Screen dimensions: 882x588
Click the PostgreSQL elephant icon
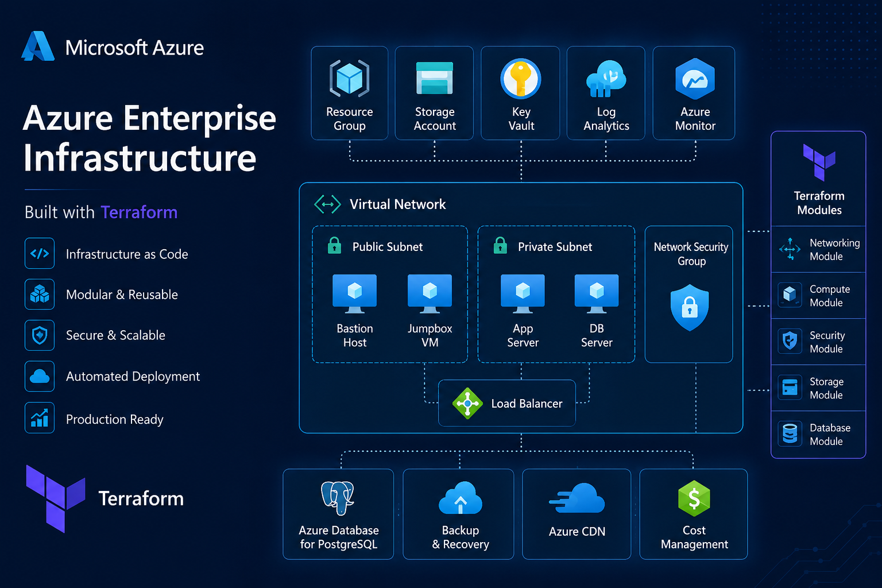coord(338,498)
